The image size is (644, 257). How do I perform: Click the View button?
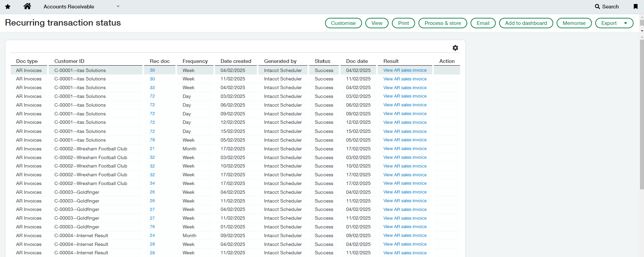(377, 23)
